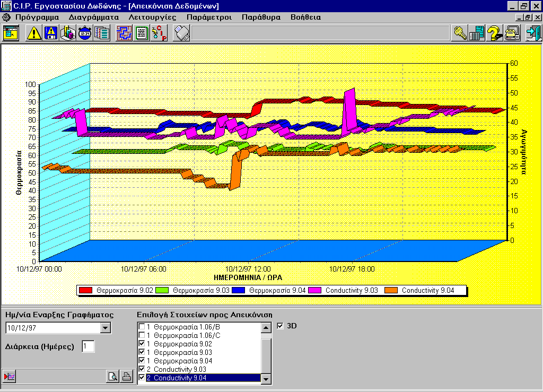The height and width of the screenshot is (392, 543).
Task: Click the print preview magnifier button
Action: 113,377
